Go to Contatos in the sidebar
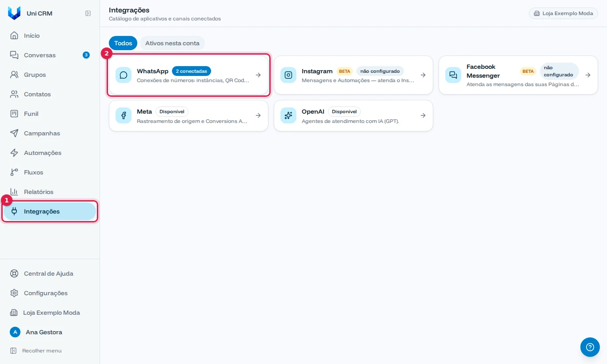This screenshot has height=364, width=607. click(50, 94)
